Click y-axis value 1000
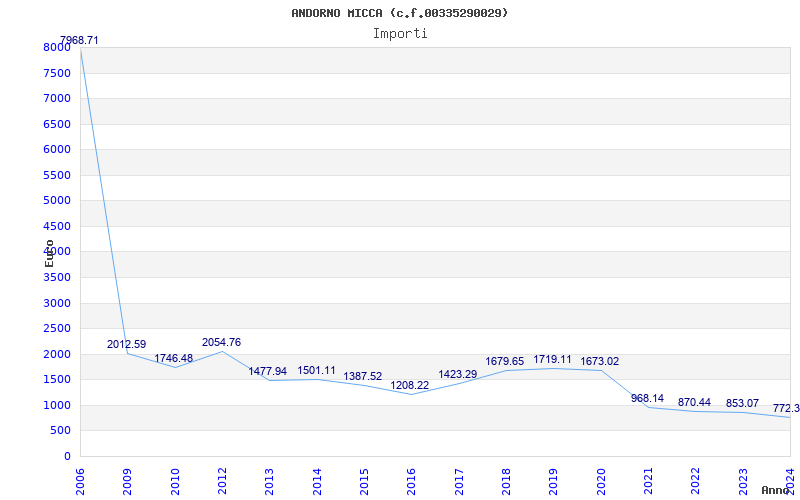Viewport: 800px width, 500px height. (57, 405)
